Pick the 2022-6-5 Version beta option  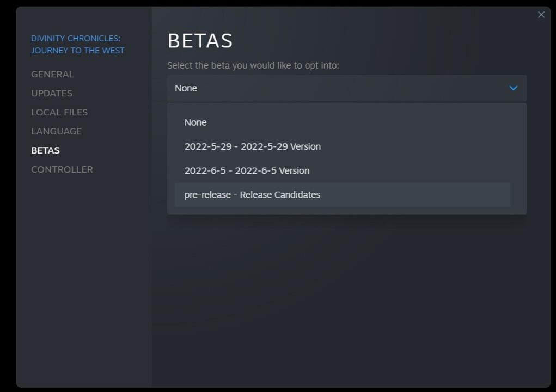tap(247, 170)
